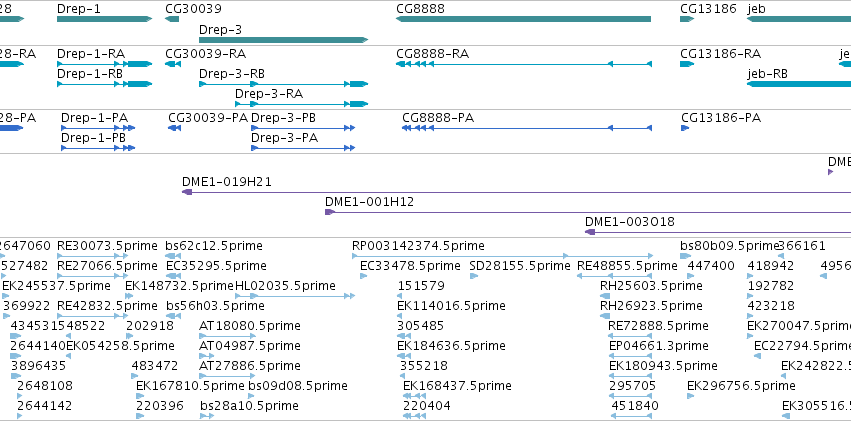Open the Drep-1-RA transcript label
Viewport: 851px width, 421px height.
[91, 54]
